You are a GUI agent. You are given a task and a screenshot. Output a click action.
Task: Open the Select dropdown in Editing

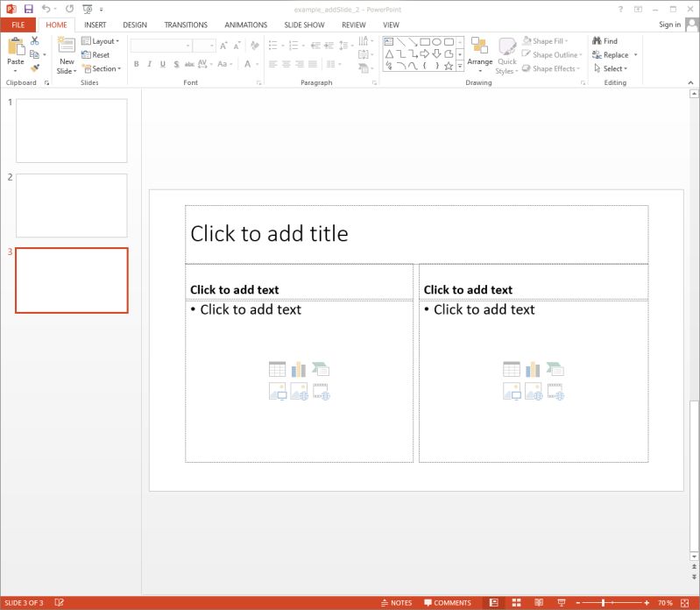611,68
